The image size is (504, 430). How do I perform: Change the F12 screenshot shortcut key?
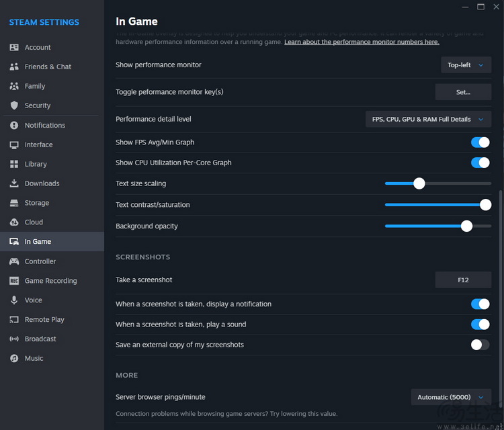[x=463, y=280]
